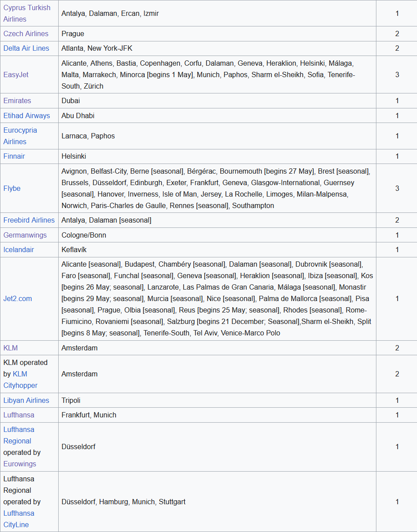The image size is (417, 532).
Task: Open the KLM Cityhopper link
Action: click(x=20, y=379)
